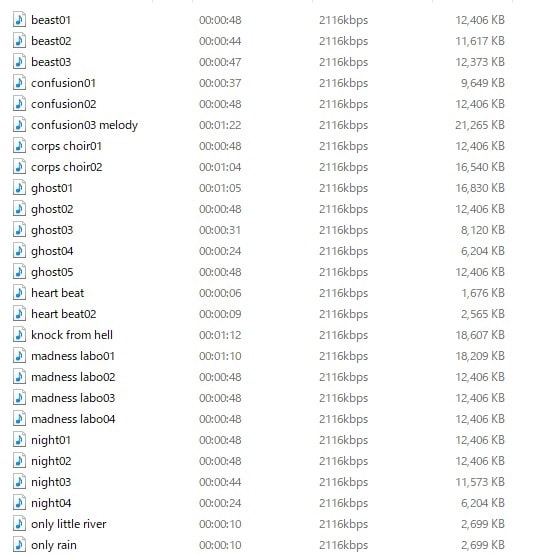537x555 pixels.
Task: Select the file icon for heart beat
Action: pyautogui.click(x=19, y=293)
